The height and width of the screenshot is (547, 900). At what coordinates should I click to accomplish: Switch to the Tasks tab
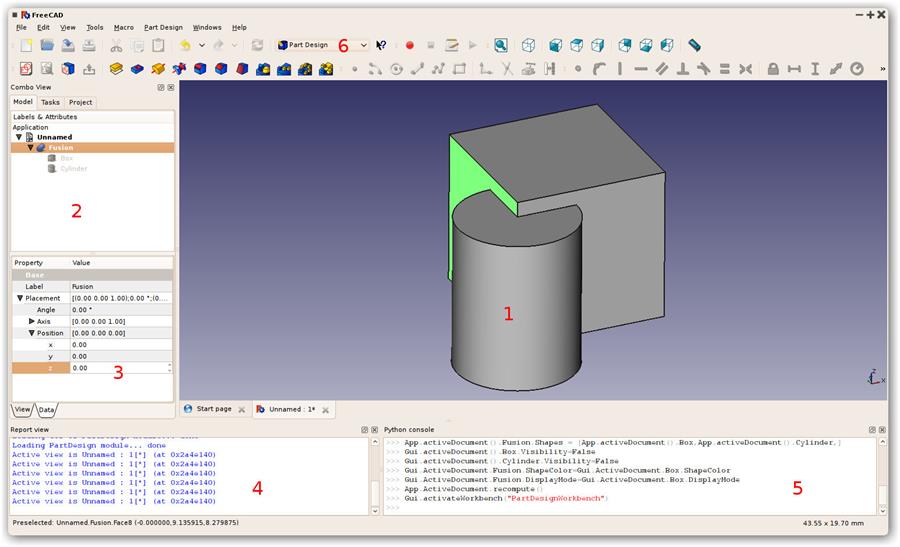tap(50, 102)
